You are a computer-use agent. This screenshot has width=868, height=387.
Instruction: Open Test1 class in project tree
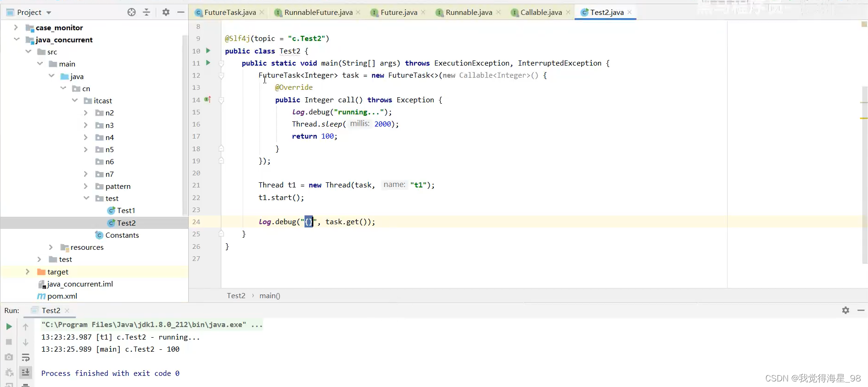click(121, 210)
